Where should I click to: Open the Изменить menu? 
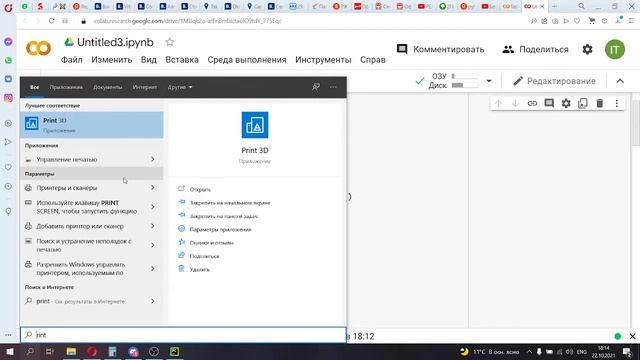111,60
